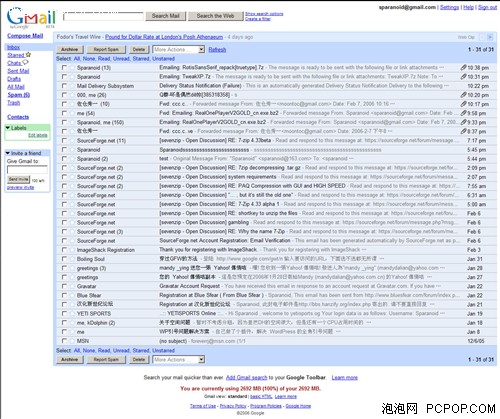Open the Pound for Dollar Rate web clip

pyautogui.click(x=164, y=37)
